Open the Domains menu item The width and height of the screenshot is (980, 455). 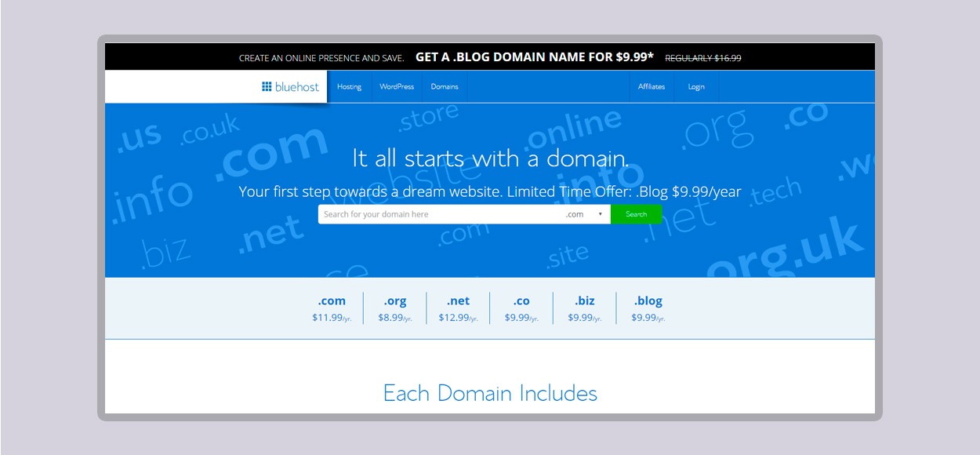[x=445, y=87]
